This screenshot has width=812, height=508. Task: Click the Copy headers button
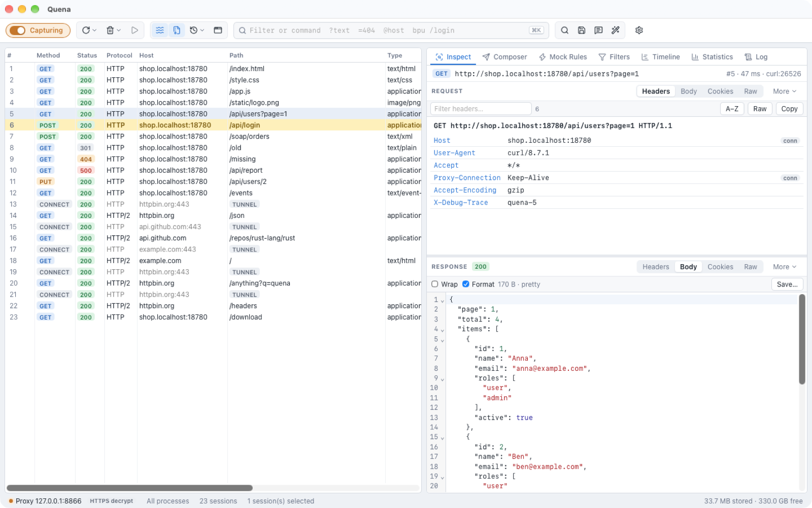789,109
